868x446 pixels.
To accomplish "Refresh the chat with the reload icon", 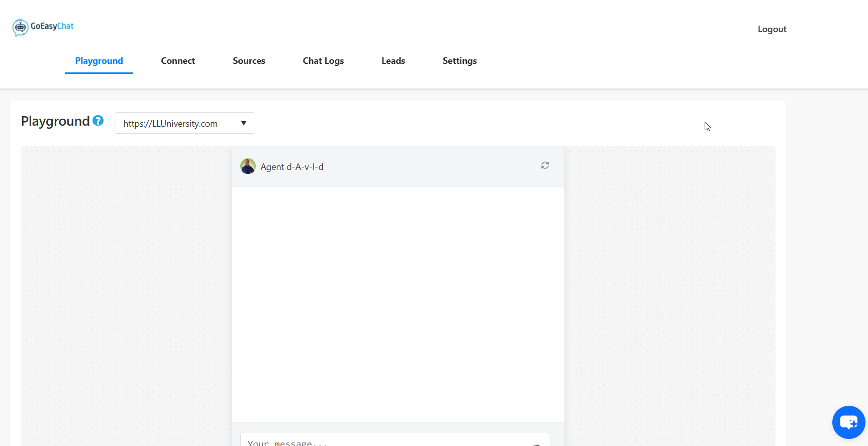I will click(x=545, y=165).
